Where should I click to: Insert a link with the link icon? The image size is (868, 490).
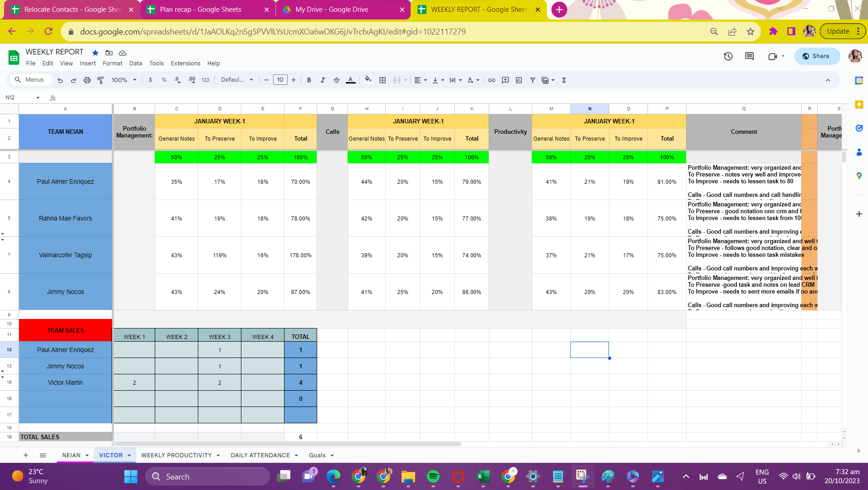pyautogui.click(x=491, y=80)
